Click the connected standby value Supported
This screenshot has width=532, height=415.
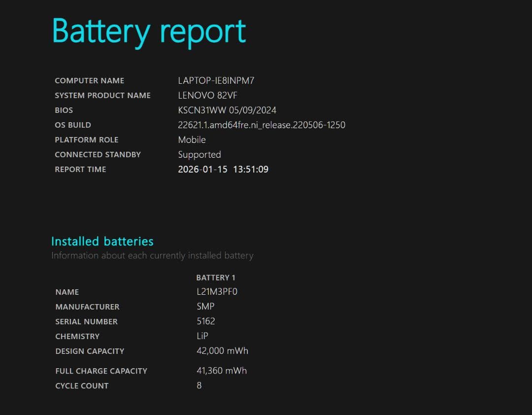pyautogui.click(x=199, y=154)
